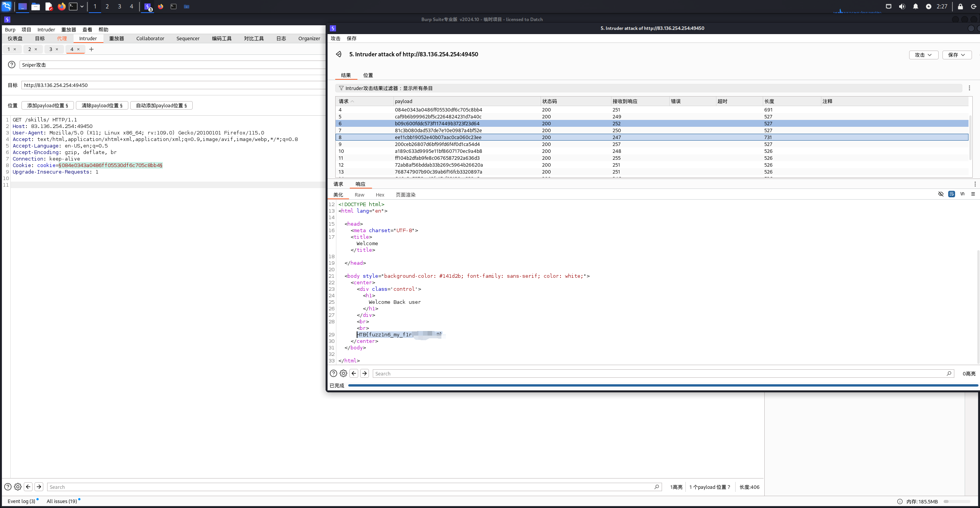Open the file manager in the top panel

[36, 7]
